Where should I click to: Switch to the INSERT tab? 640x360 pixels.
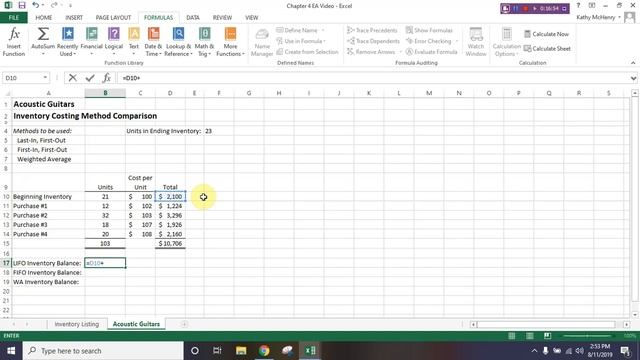coord(74,18)
